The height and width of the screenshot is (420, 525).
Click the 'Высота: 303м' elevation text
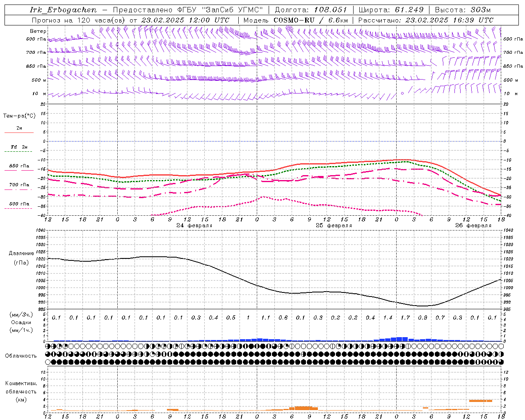tap(462, 10)
